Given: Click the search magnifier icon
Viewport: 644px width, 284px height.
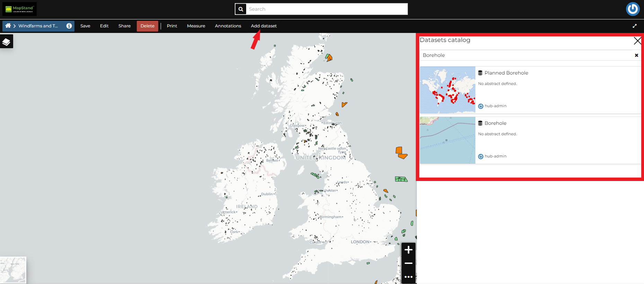Looking at the screenshot, I should tap(241, 9).
